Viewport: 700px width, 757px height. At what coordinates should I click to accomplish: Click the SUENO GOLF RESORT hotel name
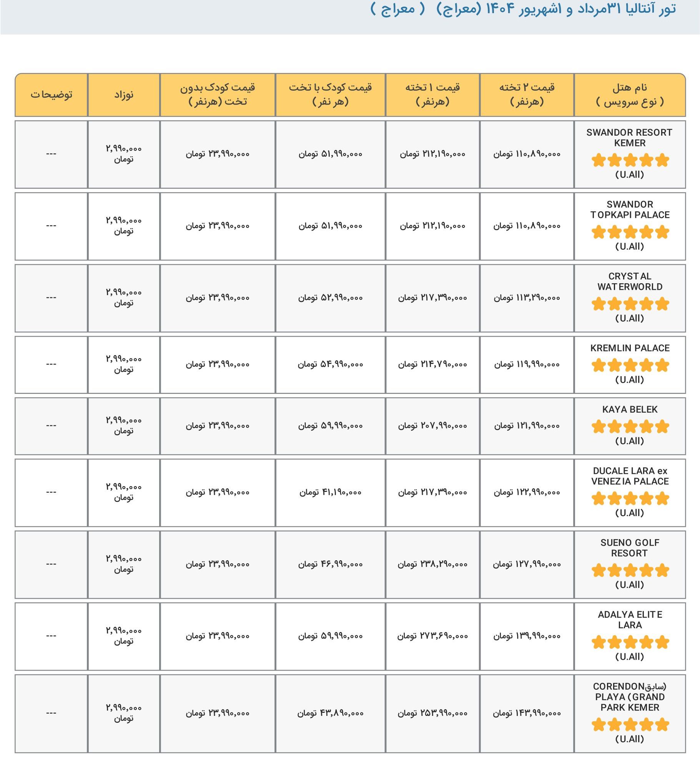[x=630, y=548]
